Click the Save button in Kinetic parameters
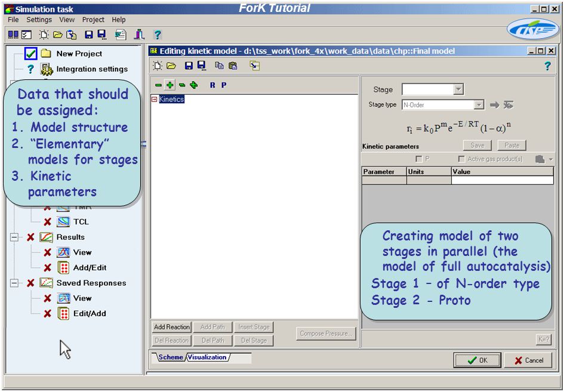The image size is (564, 392). click(x=477, y=146)
